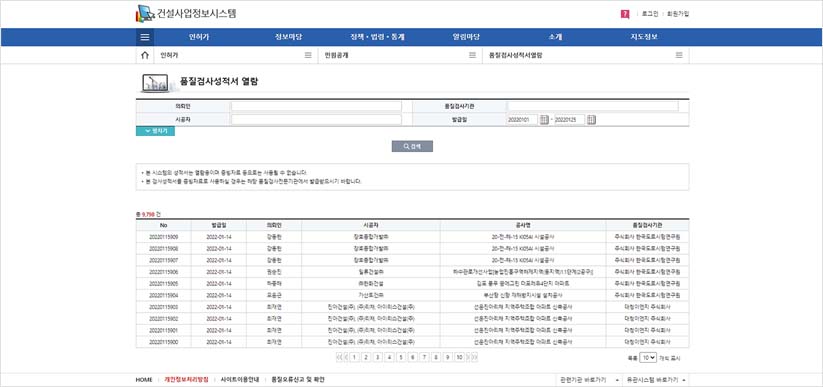823x387 pixels.
Task: Click the end date field 20220125
Action: 569,120
